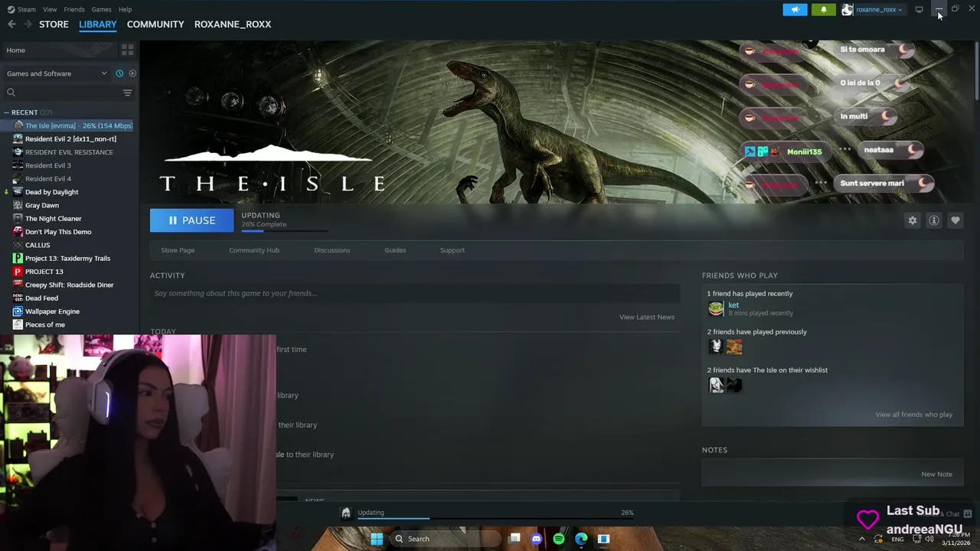Click the activity post input field

click(x=415, y=293)
